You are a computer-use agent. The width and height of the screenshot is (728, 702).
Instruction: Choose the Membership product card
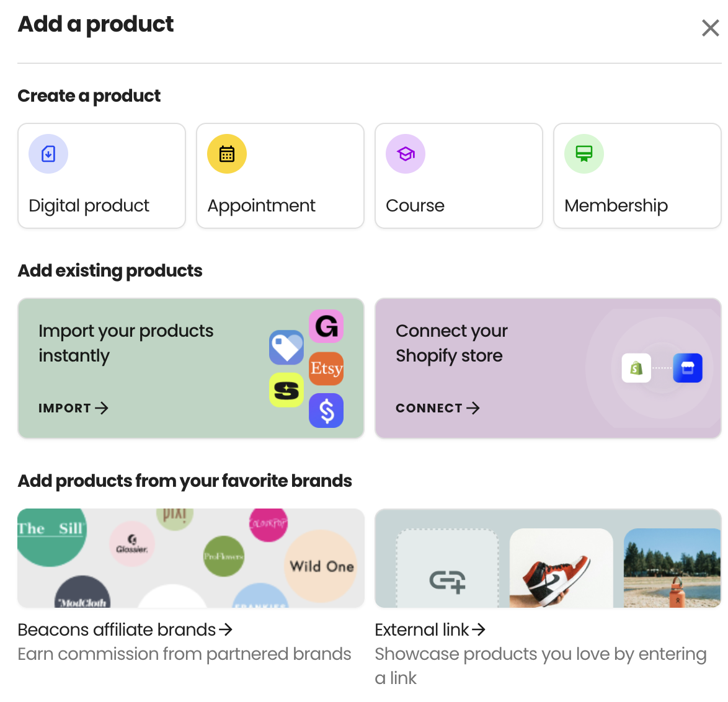637,175
